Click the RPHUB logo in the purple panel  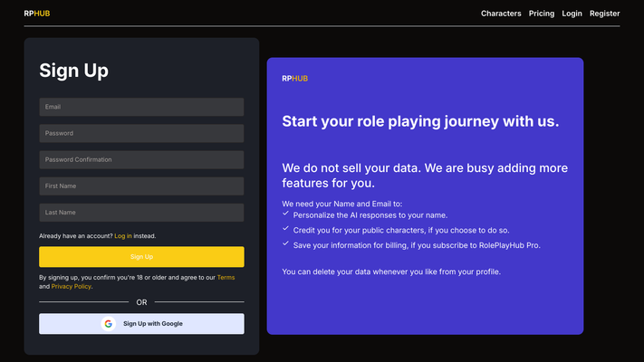pos(295,79)
